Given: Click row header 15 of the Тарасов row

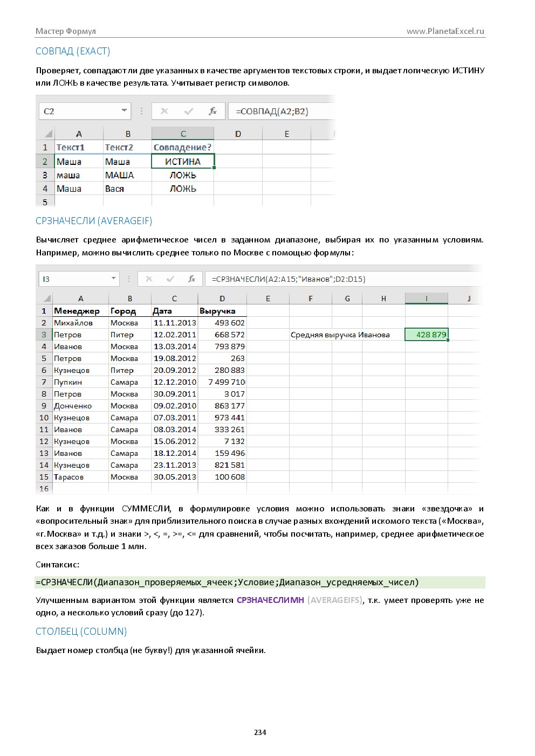Looking at the screenshot, I should (x=44, y=477).
